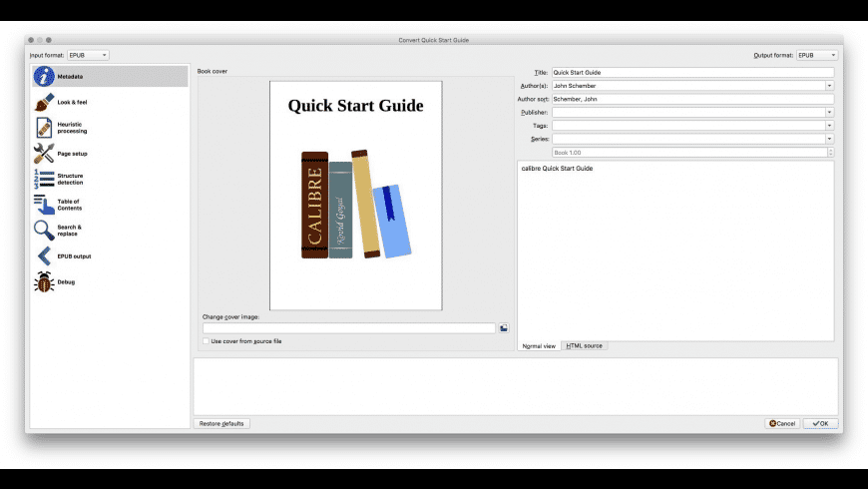Open Structure detection numbered-list icon
Screen dimensions: 868x489
point(44,179)
